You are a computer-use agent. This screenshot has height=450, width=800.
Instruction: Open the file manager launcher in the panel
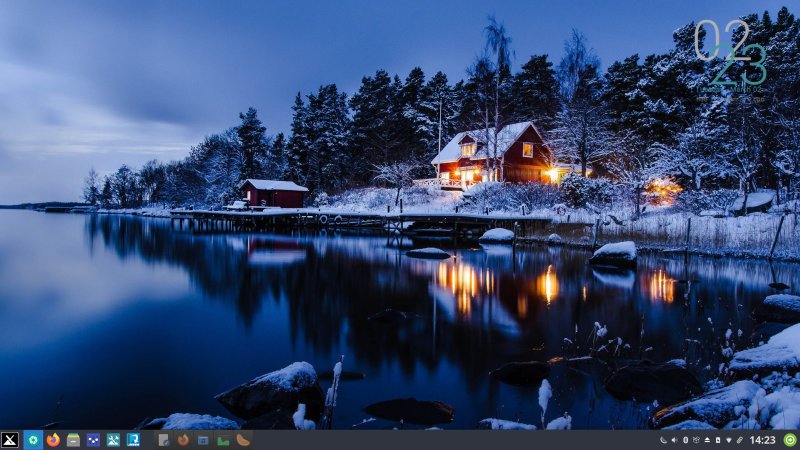(73, 440)
